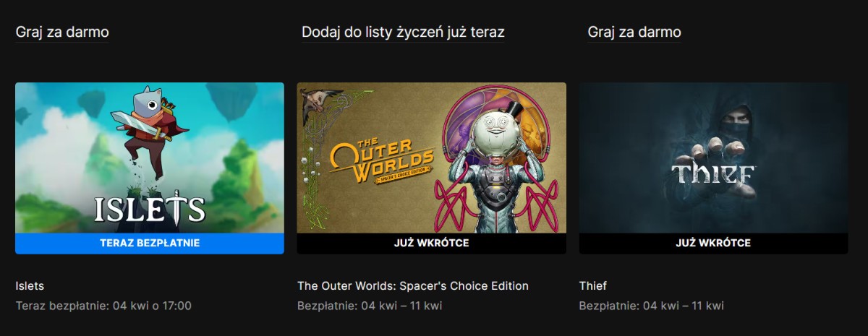Click the Islets logo text on cover
This screenshot has height=336, width=868.
point(150,208)
